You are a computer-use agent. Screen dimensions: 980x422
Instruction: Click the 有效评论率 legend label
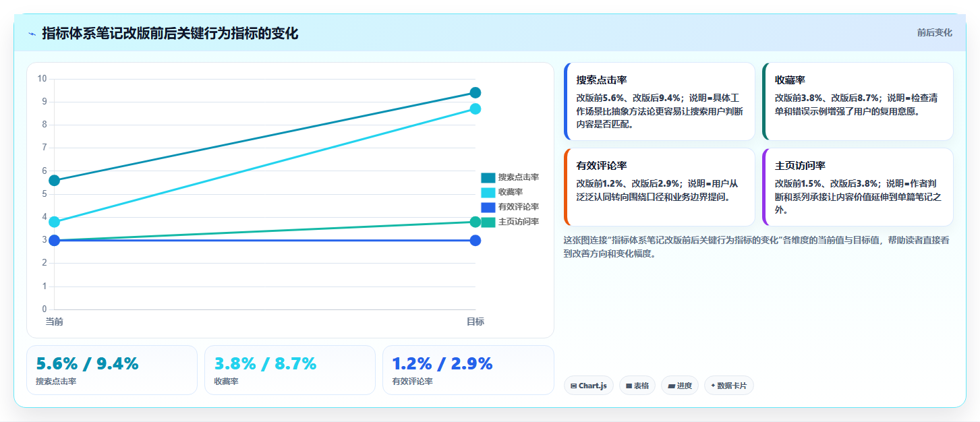[519, 207]
